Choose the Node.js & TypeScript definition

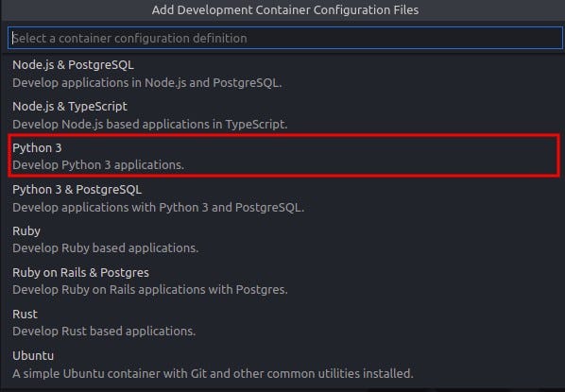click(x=282, y=115)
